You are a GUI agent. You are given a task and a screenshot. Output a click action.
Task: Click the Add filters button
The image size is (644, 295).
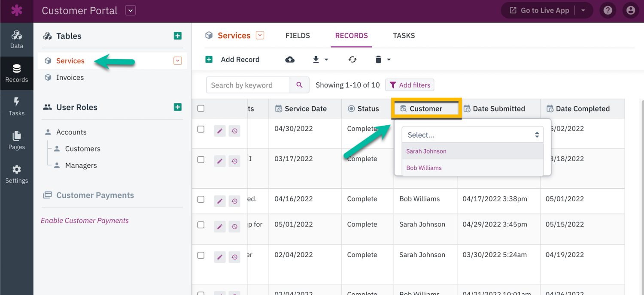(410, 85)
